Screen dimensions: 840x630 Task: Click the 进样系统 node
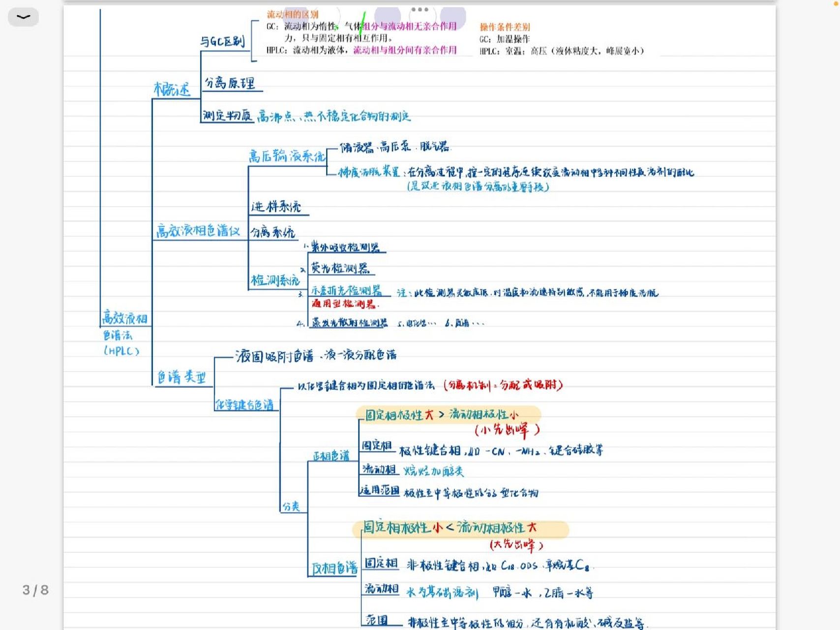pyautogui.click(x=276, y=206)
